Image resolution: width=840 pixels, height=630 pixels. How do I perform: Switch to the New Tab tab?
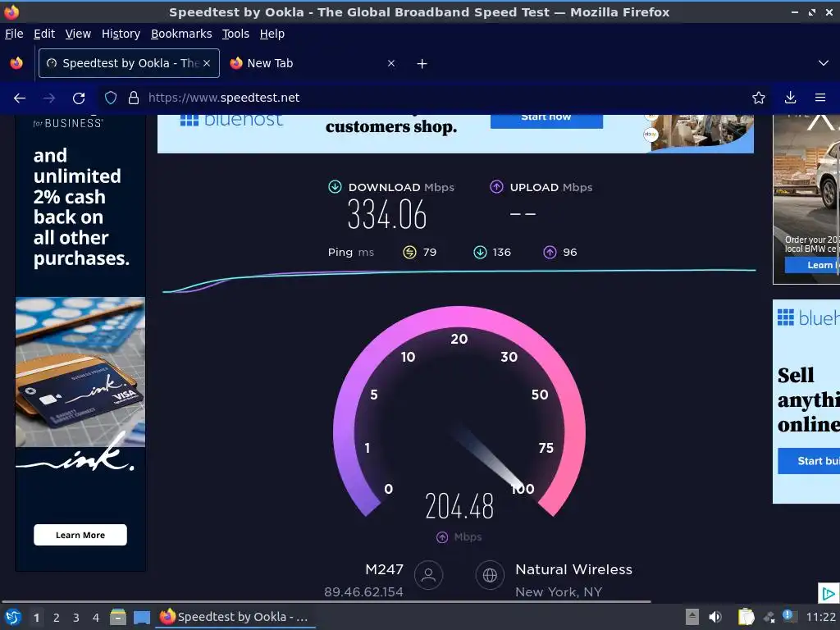(x=313, y=63)
